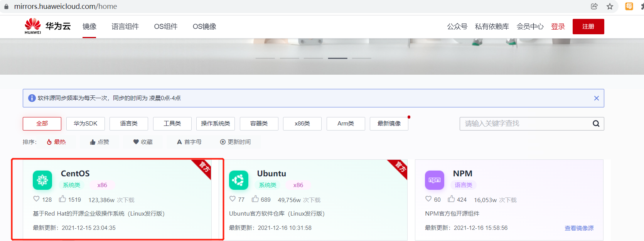Click Ubuntu x86 tag

coord(298,185)
